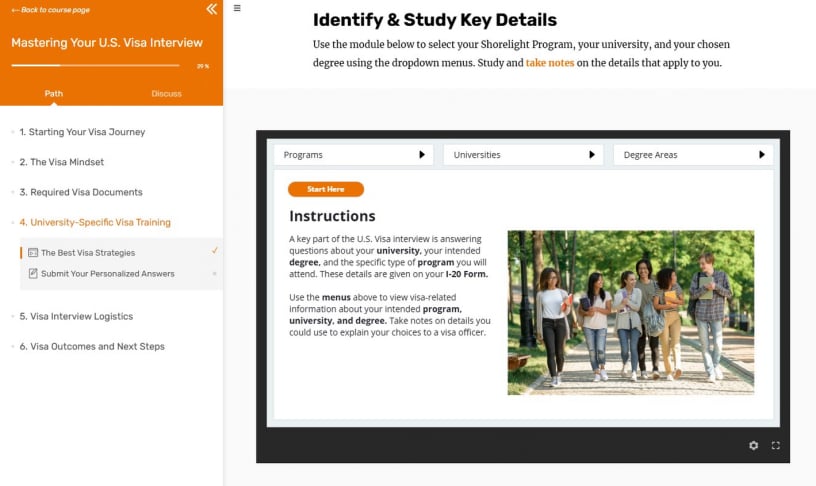Collapse the sidebar with the double chevron
The height and width of the screenshot is (486, 816).
[x=211, y=9]
